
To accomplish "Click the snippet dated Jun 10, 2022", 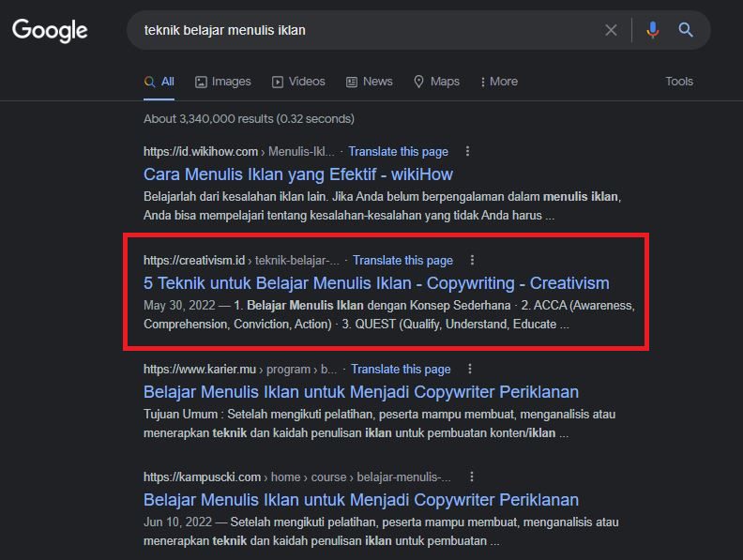I will [381, 532].
